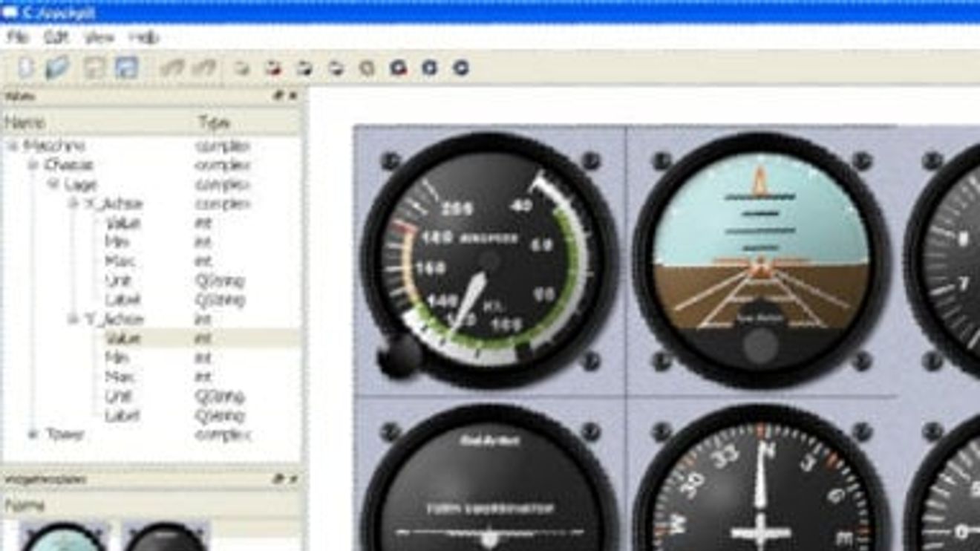Open the Edit menu
This screenshot has height=551, width=980.
click(x=56, y=37)
